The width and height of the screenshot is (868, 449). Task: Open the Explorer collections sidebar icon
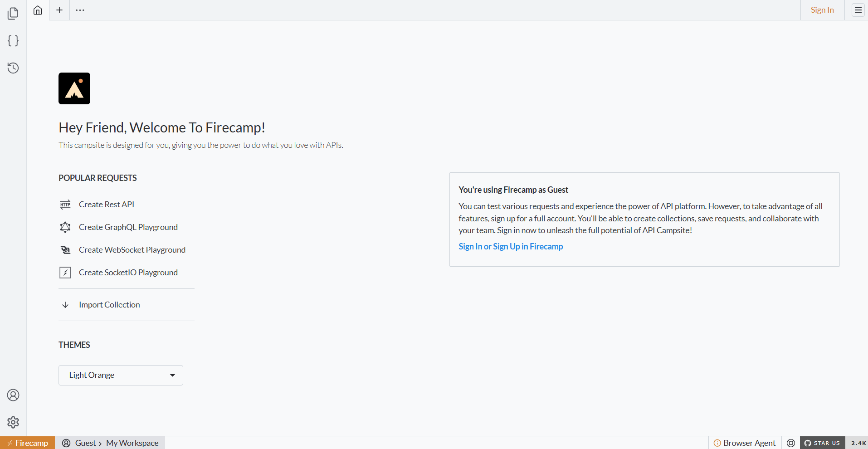13,14
